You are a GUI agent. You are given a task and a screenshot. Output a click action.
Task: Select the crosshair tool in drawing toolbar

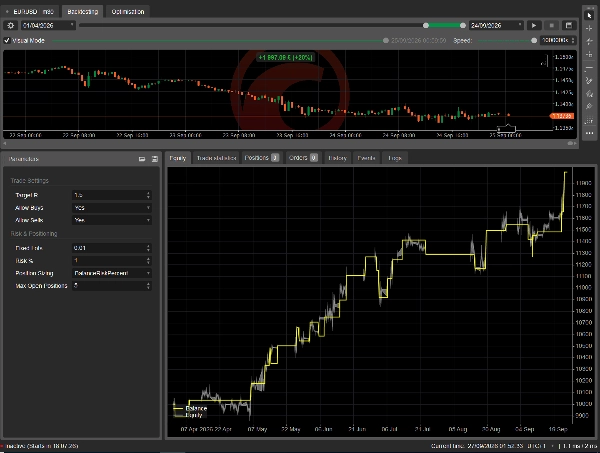coord(589,28)
